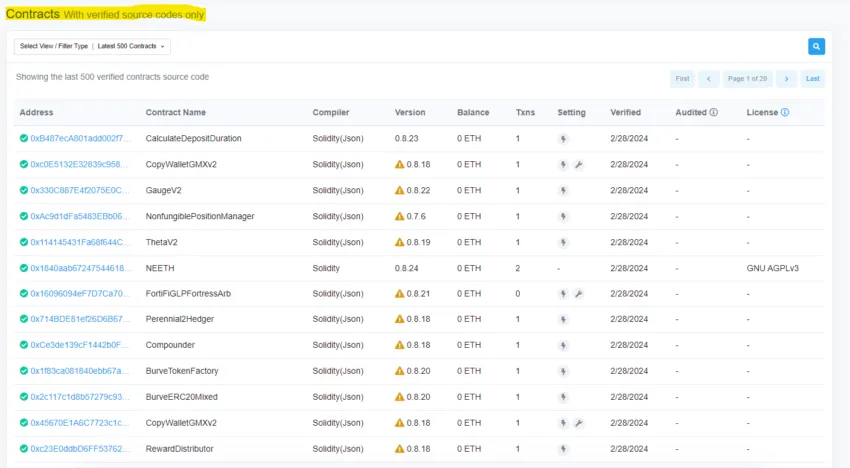Jump to the Last page
850x468 pixels.
[813, 78]
